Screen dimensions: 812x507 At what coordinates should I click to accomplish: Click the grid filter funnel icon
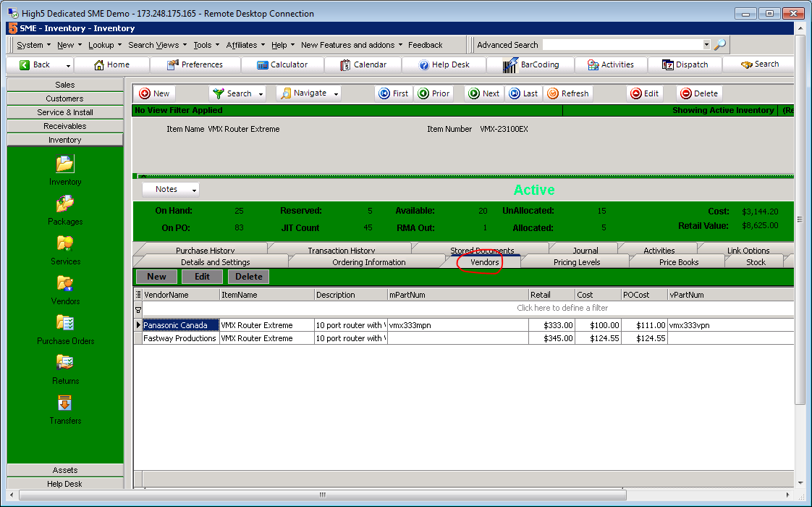[138, 309]
